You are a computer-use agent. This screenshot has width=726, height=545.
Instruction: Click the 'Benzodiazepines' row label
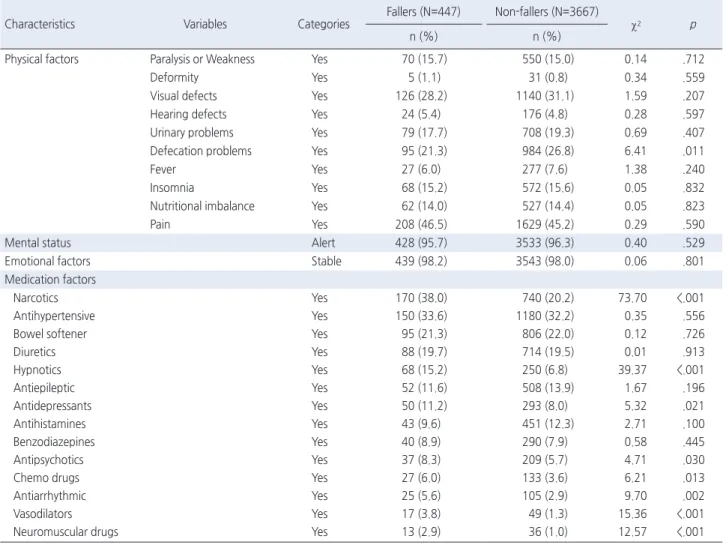(54, 442)
